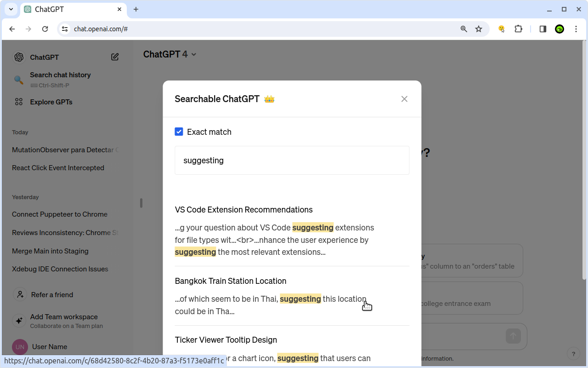Open a new browser tab
Viewport: 588px width, 368px height.
tap(136, 9)
